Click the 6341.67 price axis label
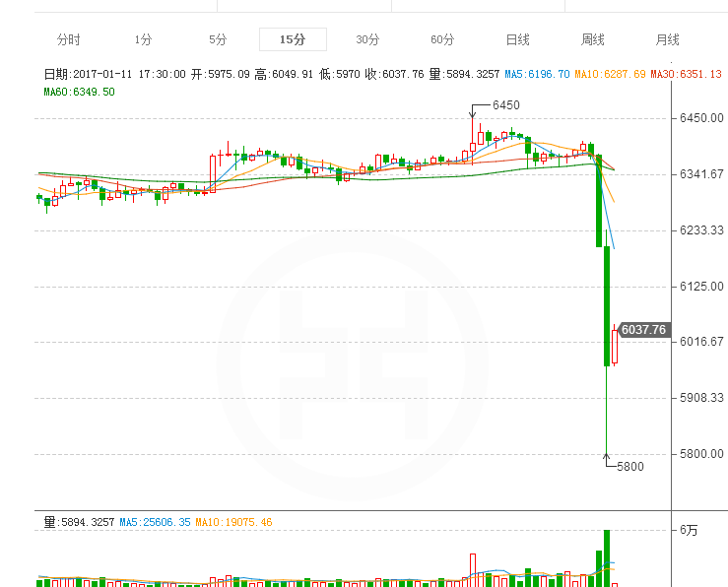Viewport: 728px width, 587px height. 701,174
